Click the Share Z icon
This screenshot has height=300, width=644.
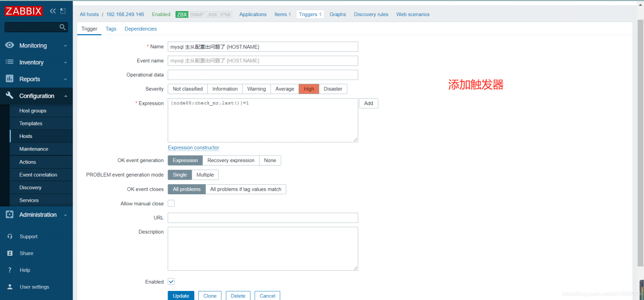tap(10, 253)
